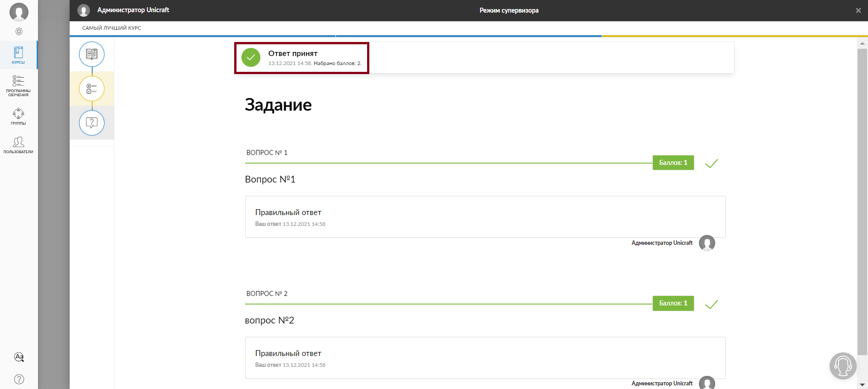Open the Training Programs sidebar icon
The height and width of the screenshot is (389, 868).
click(x=19, y=85)
